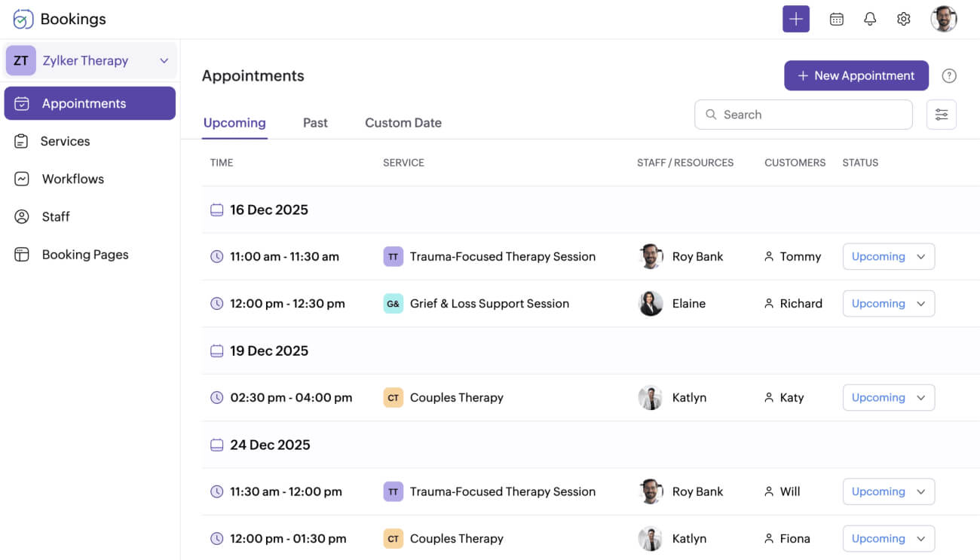Open status dropdown for Katy's Couples Therapy
980x560 pixels.
click(x=888, y=397)
